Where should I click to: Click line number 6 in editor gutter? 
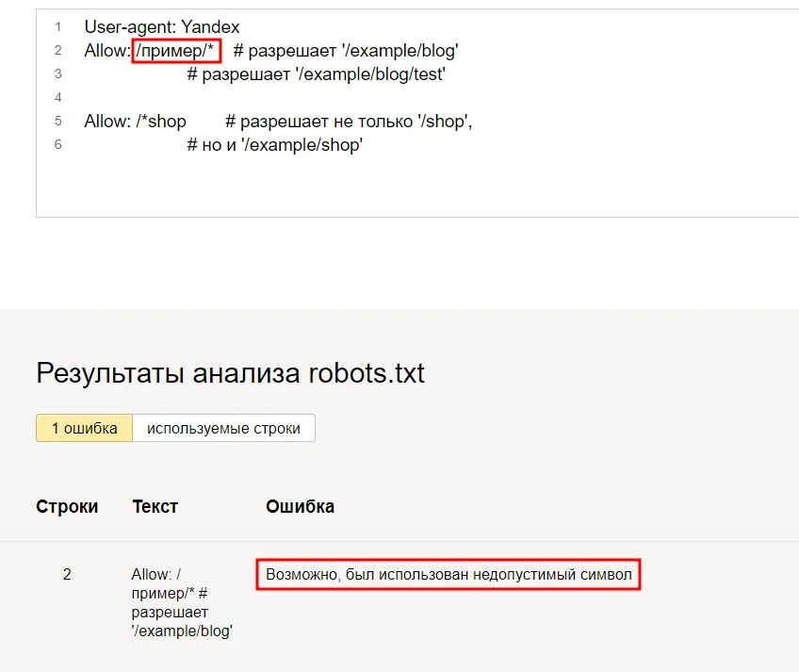pyautogui.click(x=58, y=145)
